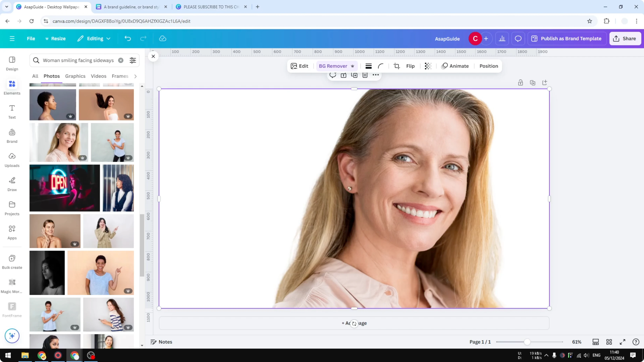Switch to the Graphics tab
Viewport: 644px width, 362px height.
75,76
